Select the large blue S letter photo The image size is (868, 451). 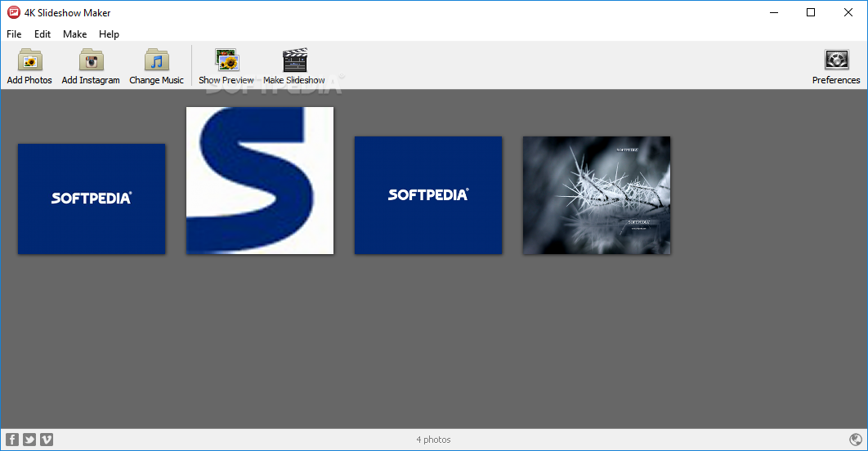tap(260, 181)
